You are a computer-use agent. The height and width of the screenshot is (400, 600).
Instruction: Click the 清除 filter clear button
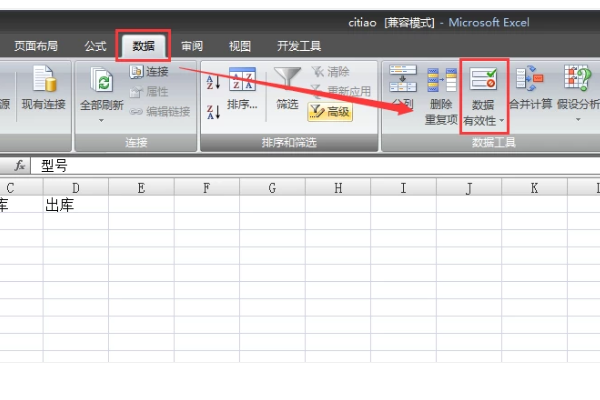(331, 72)
